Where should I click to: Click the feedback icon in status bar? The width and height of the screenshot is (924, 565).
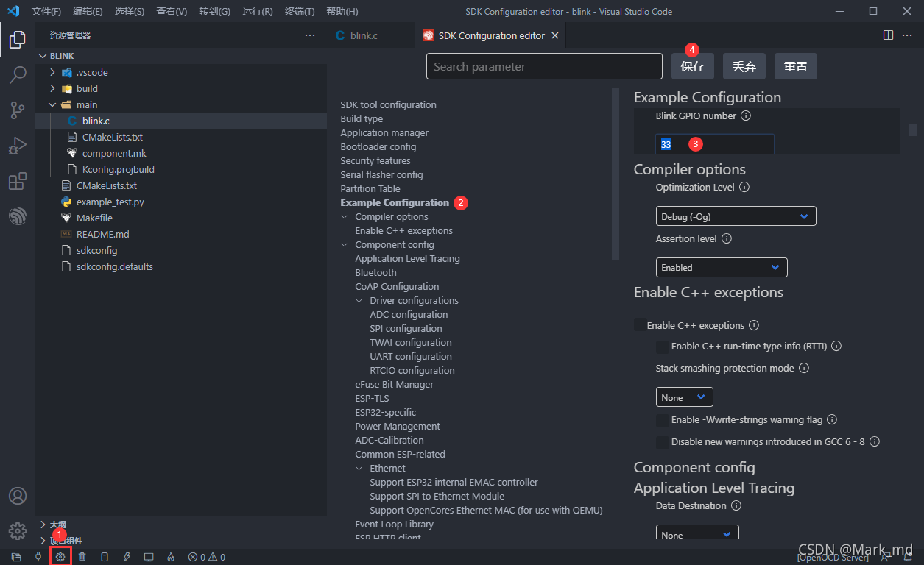[886, 557]
